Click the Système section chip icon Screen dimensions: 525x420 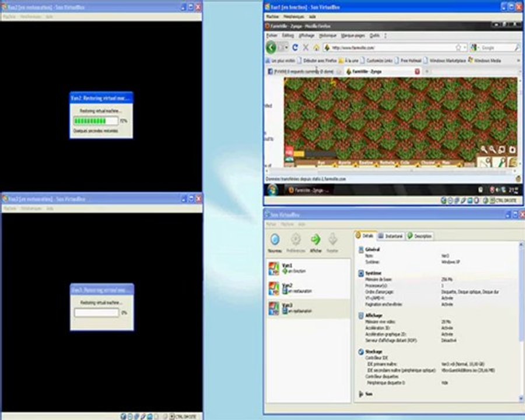pos(361,274)
